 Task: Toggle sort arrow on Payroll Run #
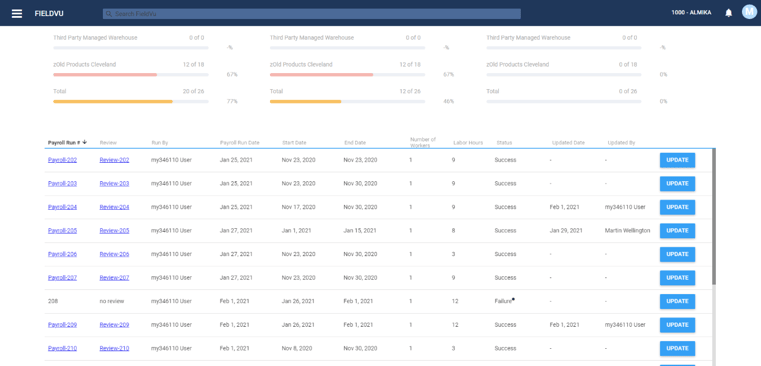(x=85, y=142)
